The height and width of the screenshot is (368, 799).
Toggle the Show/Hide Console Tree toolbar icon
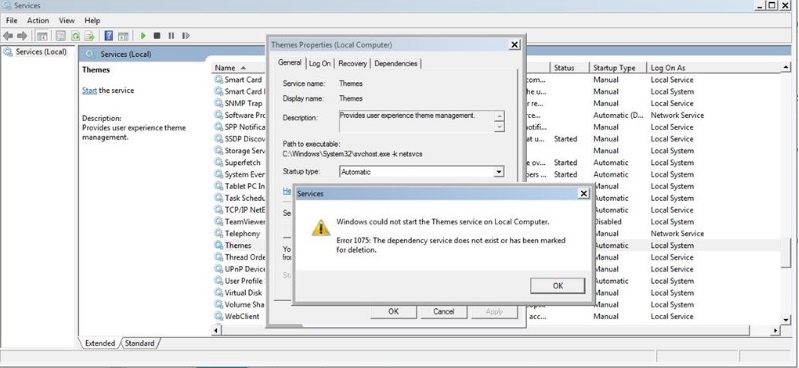point(42,36)
